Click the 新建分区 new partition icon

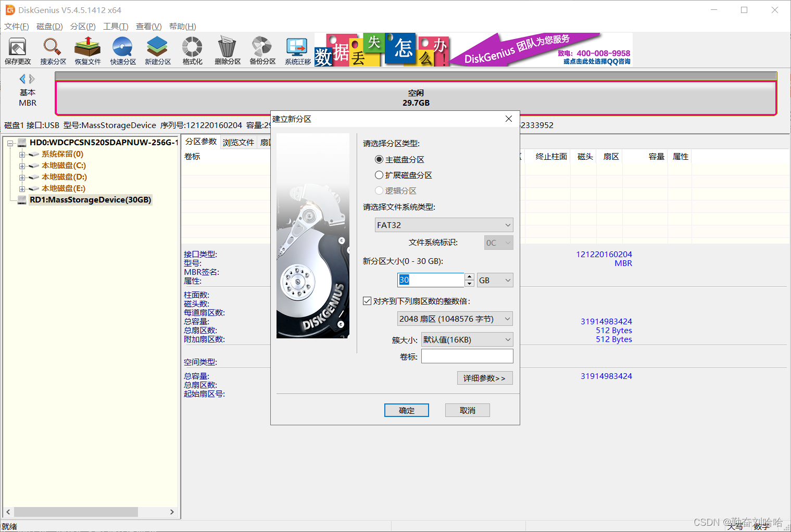click(x=158, y=50)
